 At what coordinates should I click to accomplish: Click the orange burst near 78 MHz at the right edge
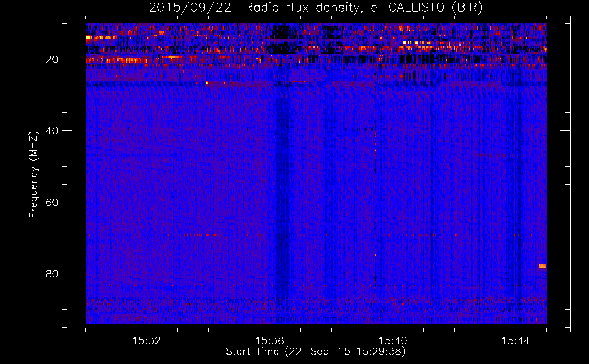(542, 266)
